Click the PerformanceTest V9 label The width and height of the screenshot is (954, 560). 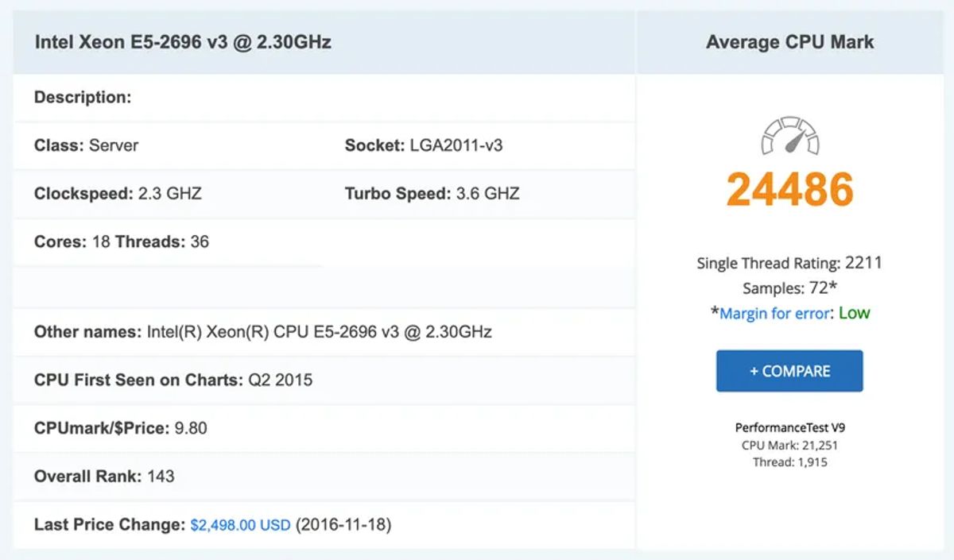(x=789, y=427)
